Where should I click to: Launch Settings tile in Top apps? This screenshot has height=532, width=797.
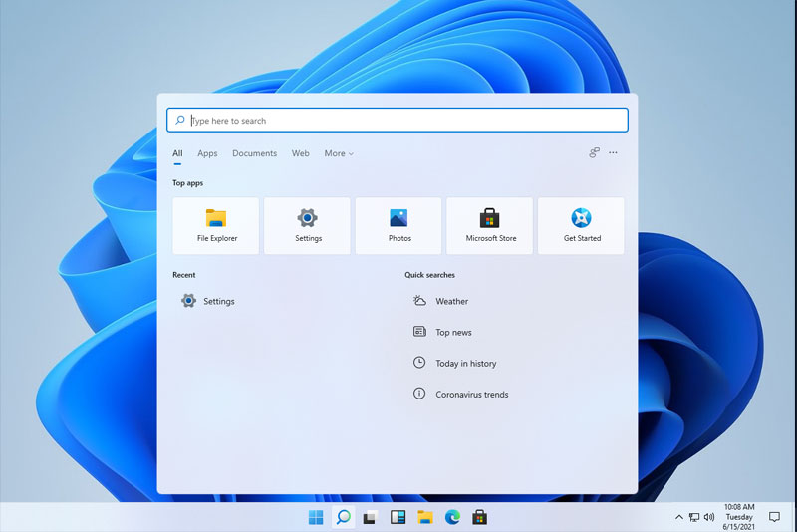[x=308, y=225]
